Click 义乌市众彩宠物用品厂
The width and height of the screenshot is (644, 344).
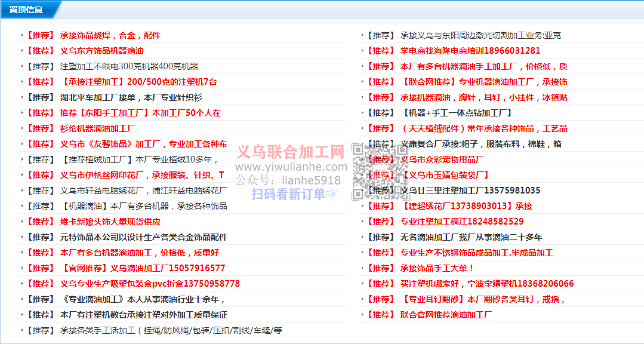click(x=442, y=159)
